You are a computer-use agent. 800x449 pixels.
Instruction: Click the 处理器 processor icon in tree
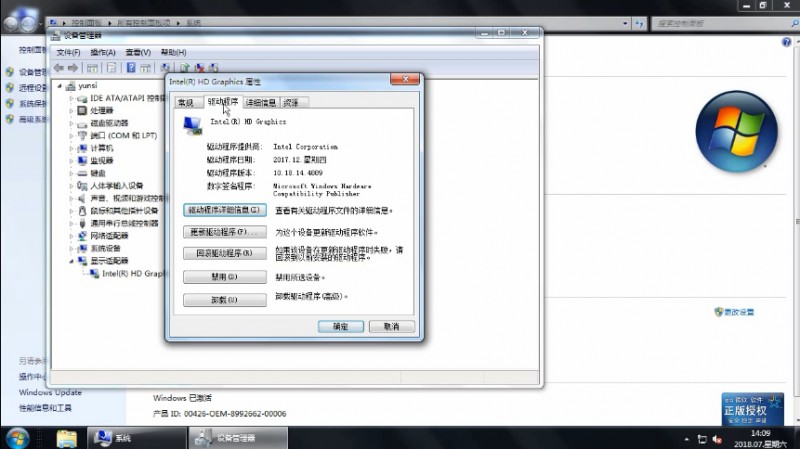(x=82, y=110)
